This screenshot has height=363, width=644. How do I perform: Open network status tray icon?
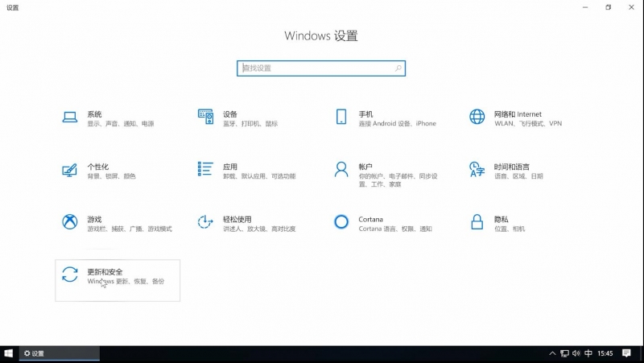565,353
